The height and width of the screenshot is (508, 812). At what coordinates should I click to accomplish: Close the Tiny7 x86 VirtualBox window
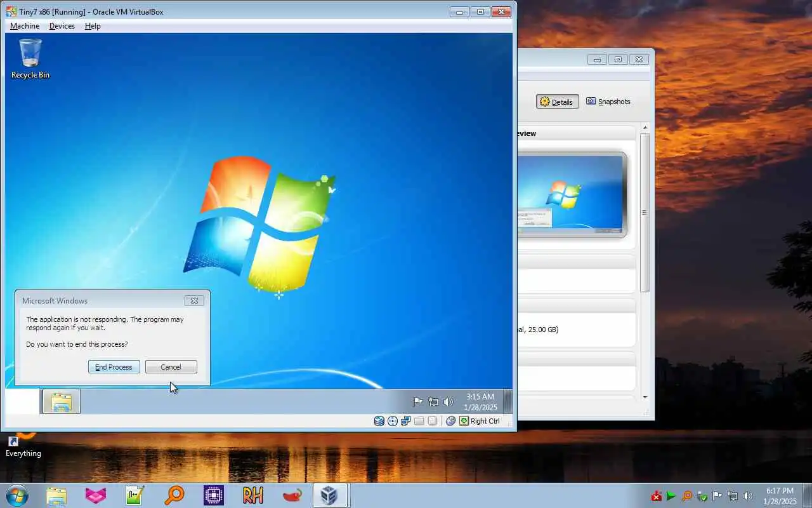(x=501, y=11)
